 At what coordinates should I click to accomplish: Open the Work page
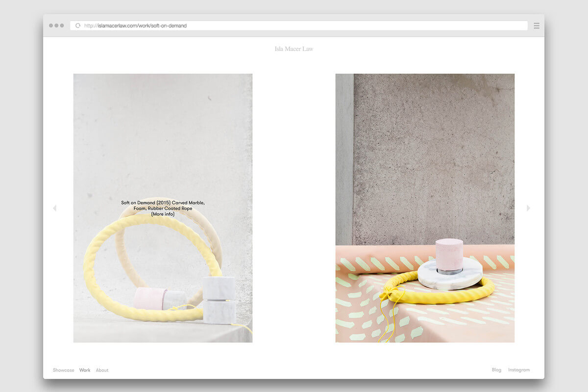pos(85,370)
